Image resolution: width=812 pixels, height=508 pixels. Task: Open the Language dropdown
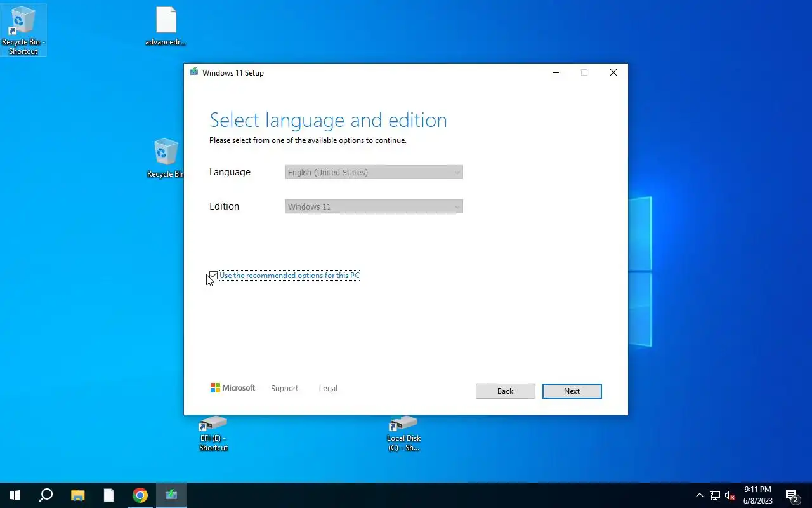tap(374, 172)
